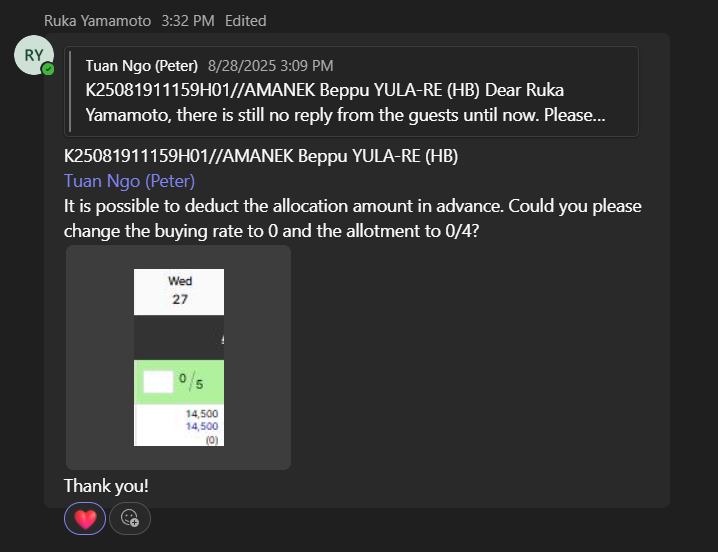The width and height of the screenshot is (718, 552).
Task: Jump to the quoted Tuan Ngo message
Action: 352,91
